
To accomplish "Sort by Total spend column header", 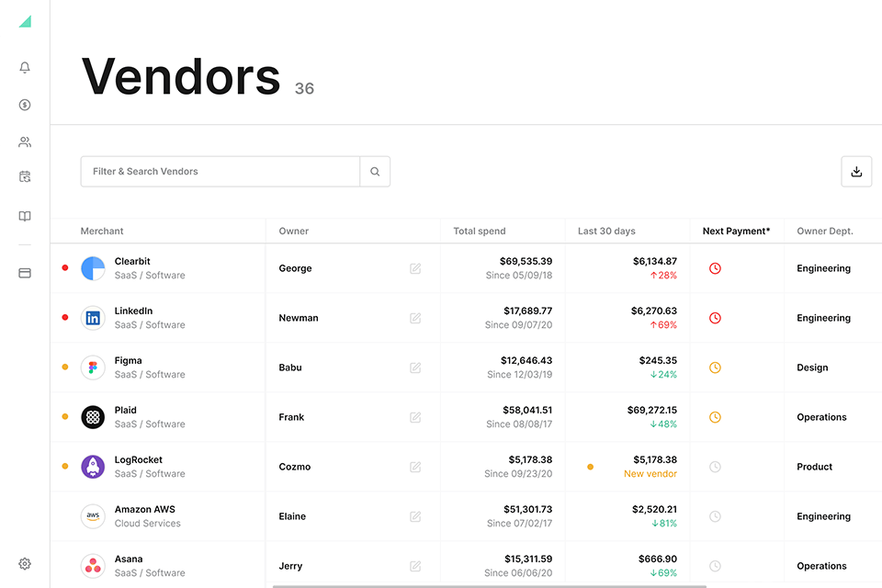I will coord(480,231).
